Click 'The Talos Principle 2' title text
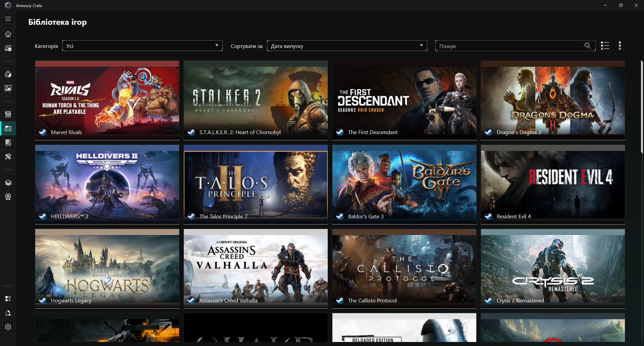 tap(223, 217)
